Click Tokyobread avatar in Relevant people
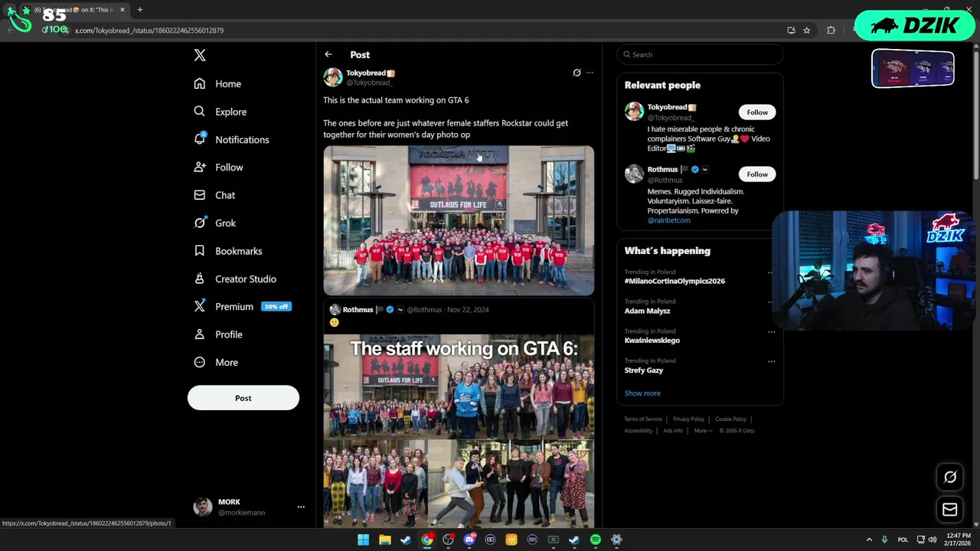Image resolution: width=980 pixels, height=551 pixels. pyautogui.click(x=634, y=112)
